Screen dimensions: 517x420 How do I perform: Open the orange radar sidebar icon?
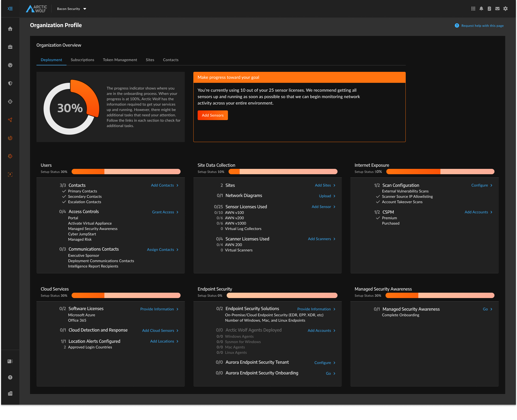10,138
